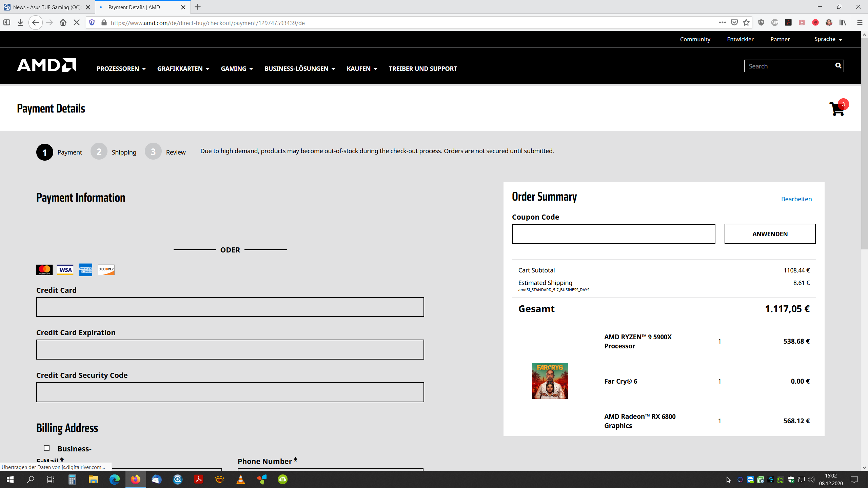Launch VLC from the taskbar
The height and width of the screenshot is (488, 868).
[x=240, y=479]
